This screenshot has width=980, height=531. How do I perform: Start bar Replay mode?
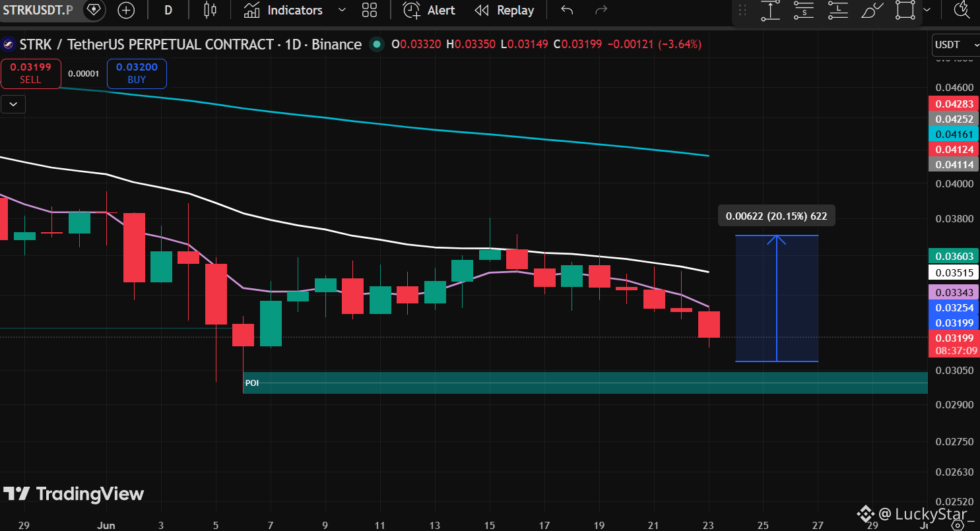(x=505, y=10)
